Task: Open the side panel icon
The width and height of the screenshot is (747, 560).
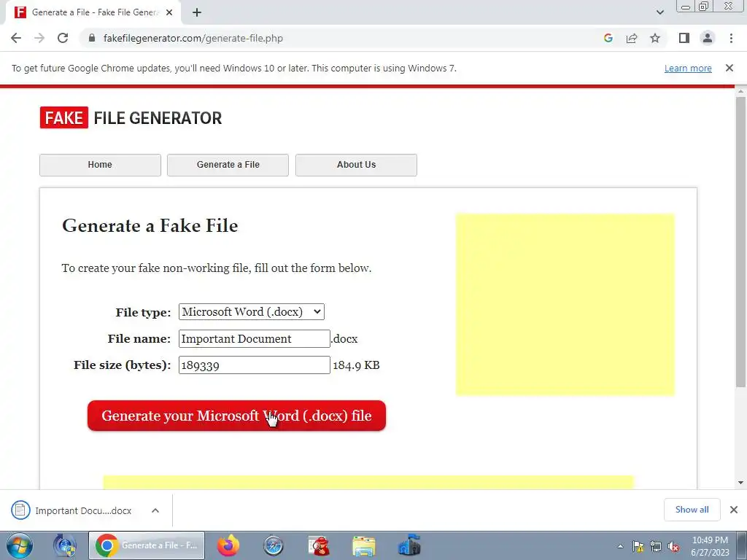Action: tap(684, 38)
